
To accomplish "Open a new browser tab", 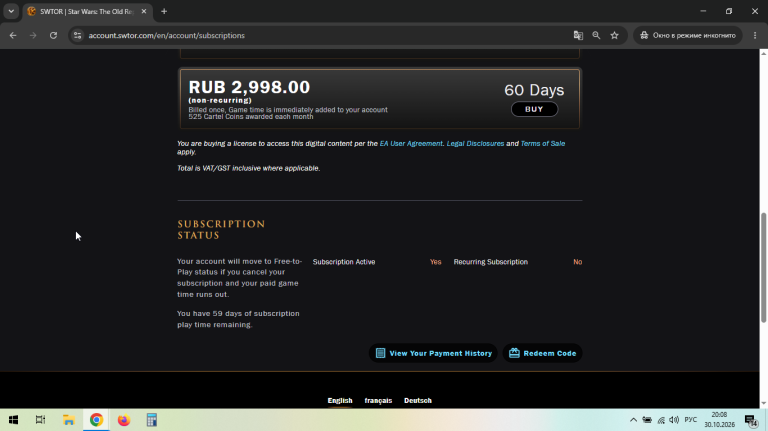I will [164, 11].
